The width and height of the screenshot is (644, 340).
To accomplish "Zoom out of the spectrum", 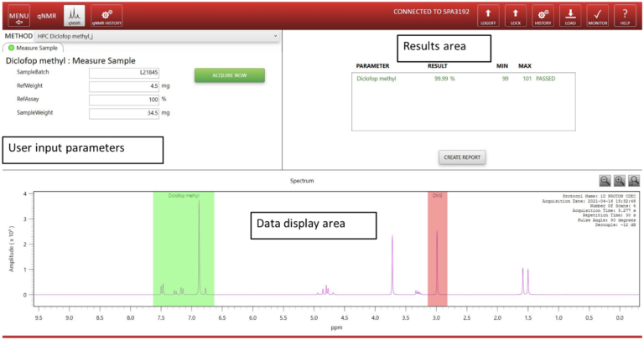I will 605,181.
